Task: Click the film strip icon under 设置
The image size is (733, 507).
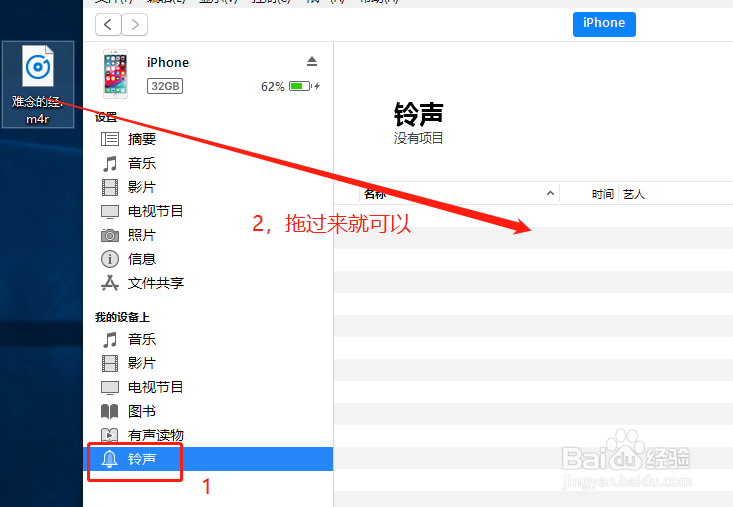Action: tap(110, 187)
